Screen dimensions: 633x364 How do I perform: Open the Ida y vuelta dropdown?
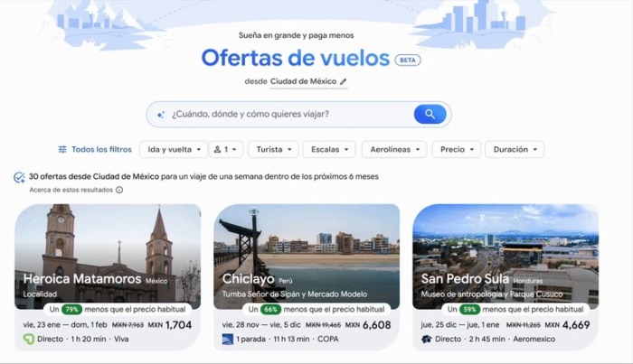(173, 149)
